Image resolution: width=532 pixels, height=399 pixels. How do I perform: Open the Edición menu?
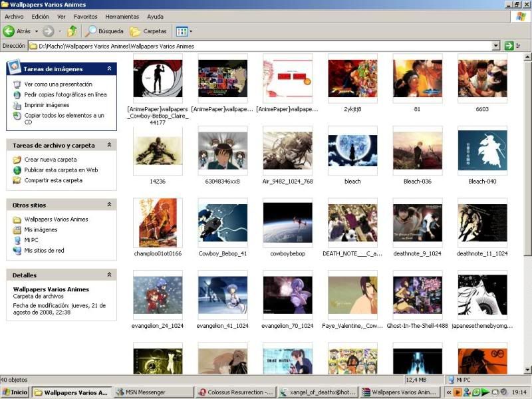tap(41, 16)
